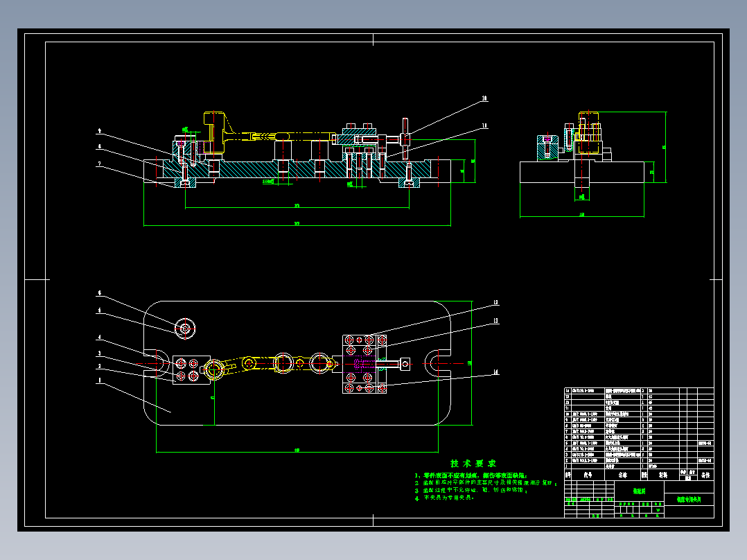
Task: Click balloon number 2 in plan view
Action: point(99,367)
